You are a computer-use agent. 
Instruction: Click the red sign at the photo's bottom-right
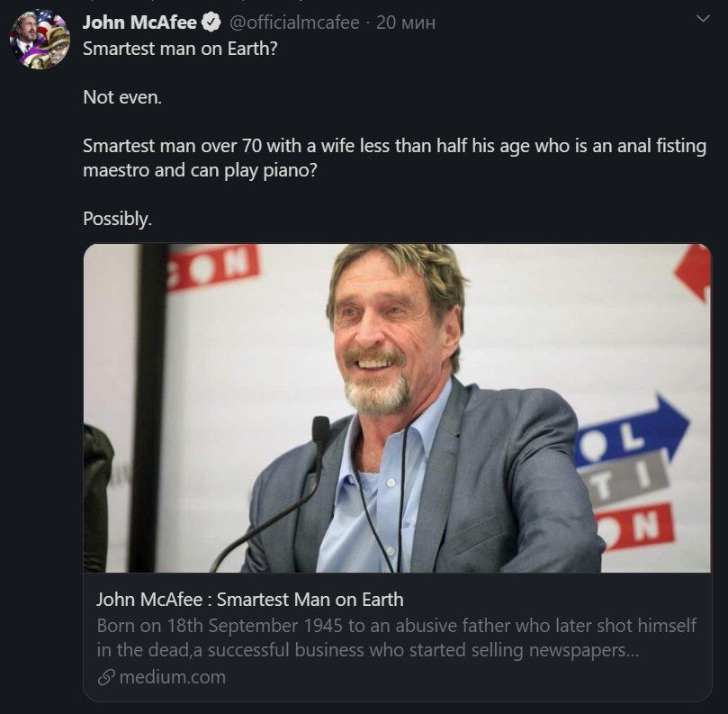(642, 529)
